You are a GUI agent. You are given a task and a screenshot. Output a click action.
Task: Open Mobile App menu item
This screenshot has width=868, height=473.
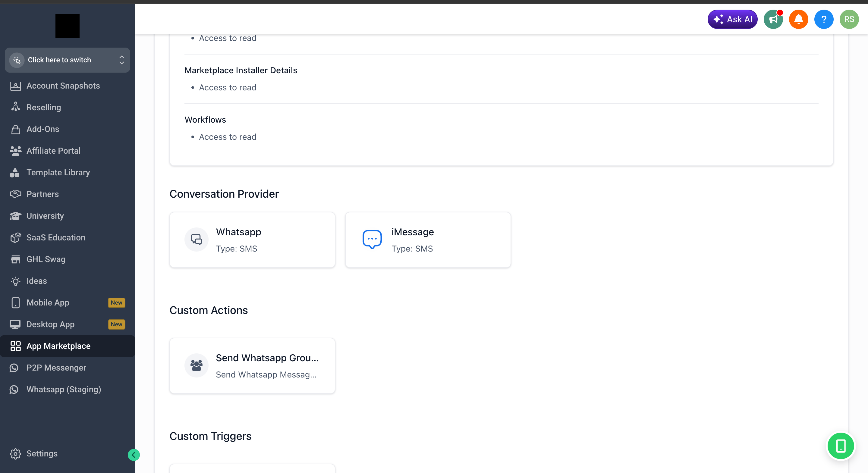pos(68,303)
